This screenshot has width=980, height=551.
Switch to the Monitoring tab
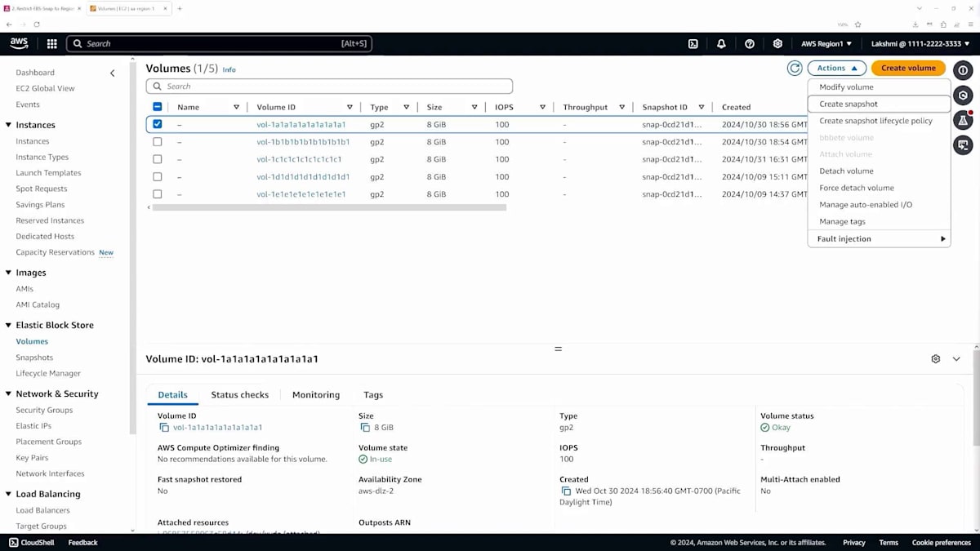coord(316,395)
